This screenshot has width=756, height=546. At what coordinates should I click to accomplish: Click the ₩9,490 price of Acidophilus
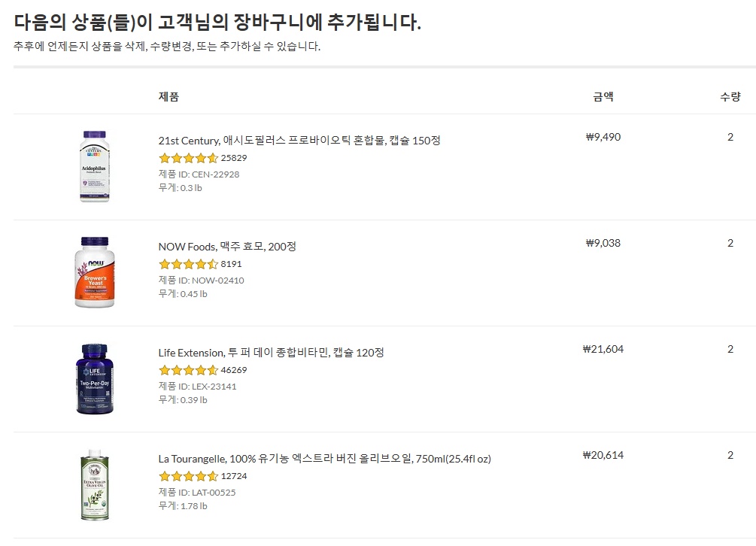(603, 137)
